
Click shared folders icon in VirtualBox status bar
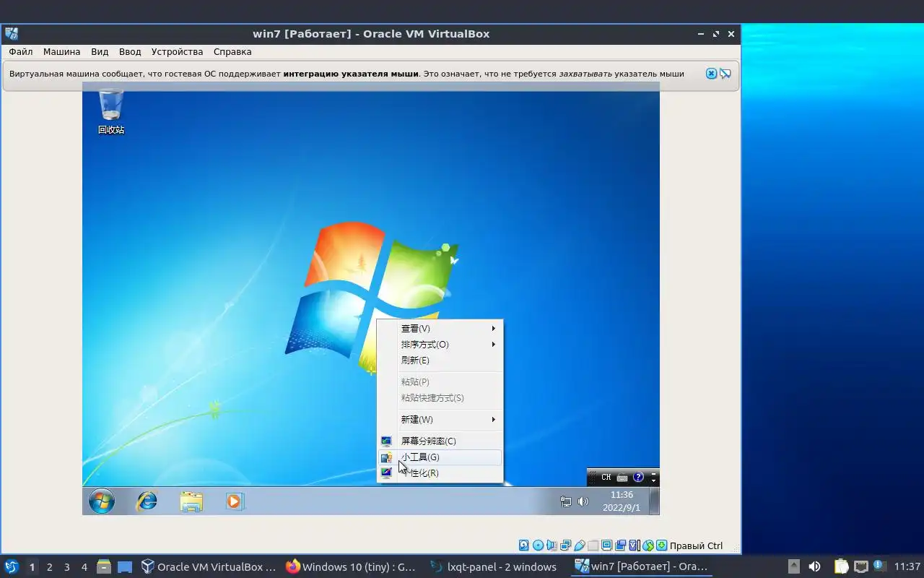(x=593, y=545)
